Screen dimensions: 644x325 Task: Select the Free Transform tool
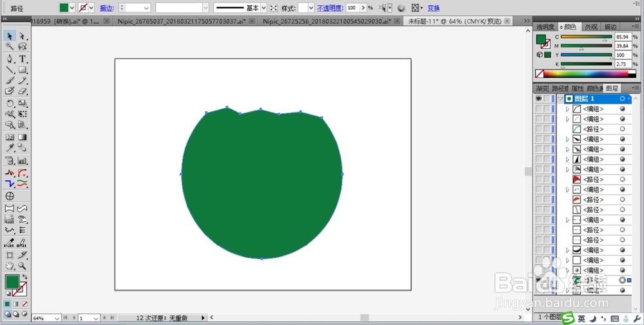(x=22, y=114)
